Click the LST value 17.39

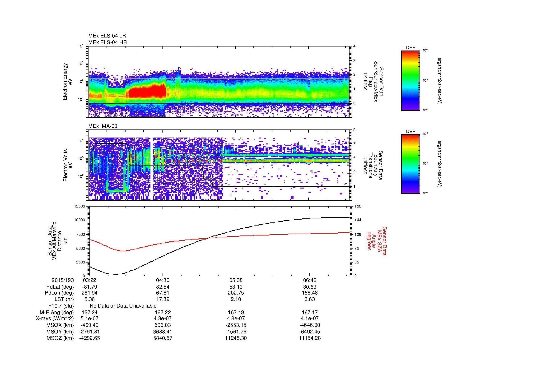163,300
